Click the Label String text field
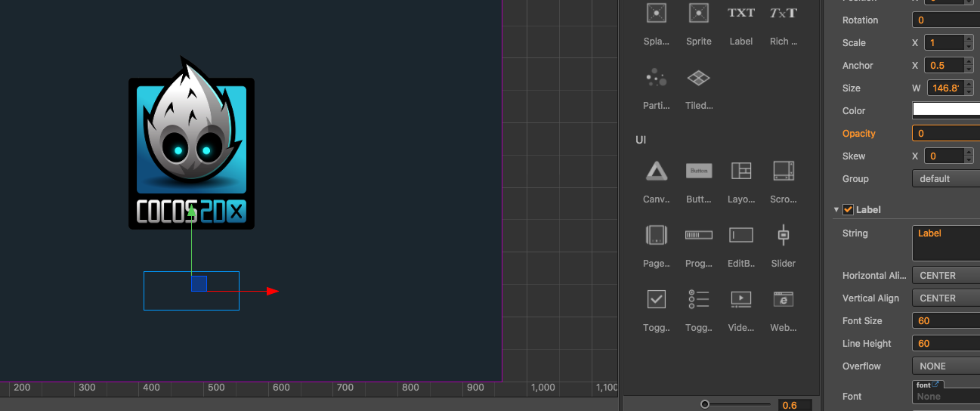The image size is (980, 411). 946,243
